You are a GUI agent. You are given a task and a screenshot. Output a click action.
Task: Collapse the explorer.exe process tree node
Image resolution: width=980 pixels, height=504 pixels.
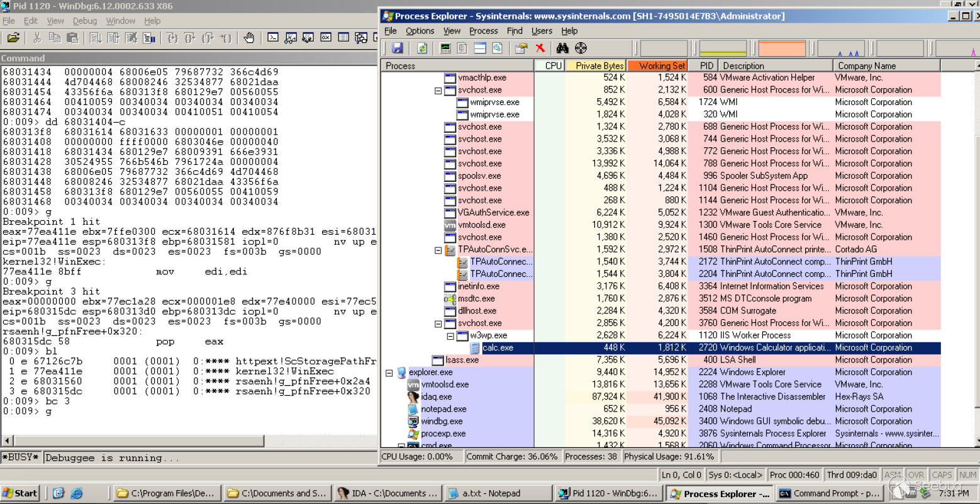click(x=389, y=373)
